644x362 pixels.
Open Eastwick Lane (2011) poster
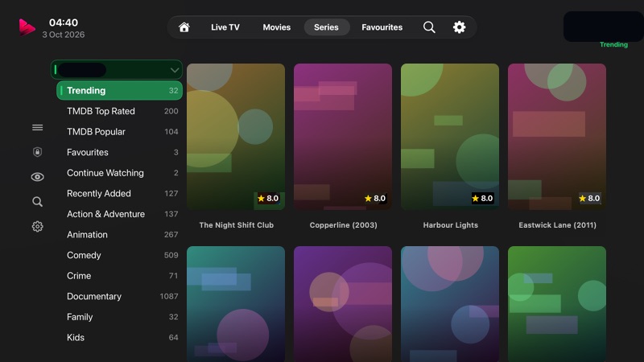557,137
